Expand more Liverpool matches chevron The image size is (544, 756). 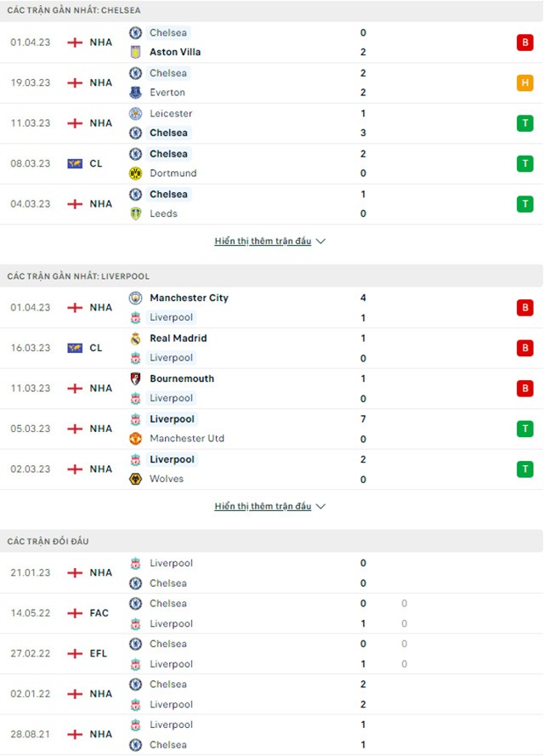(320, 507)
